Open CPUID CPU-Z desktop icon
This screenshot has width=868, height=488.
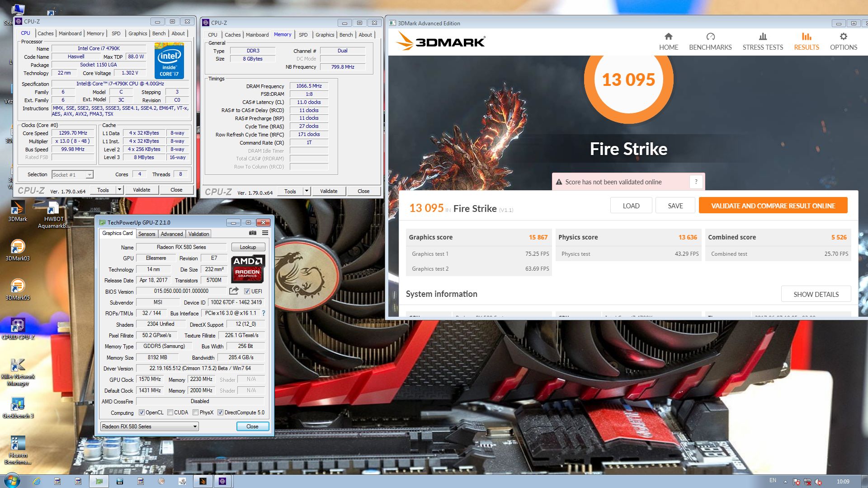tap(18, 328)
